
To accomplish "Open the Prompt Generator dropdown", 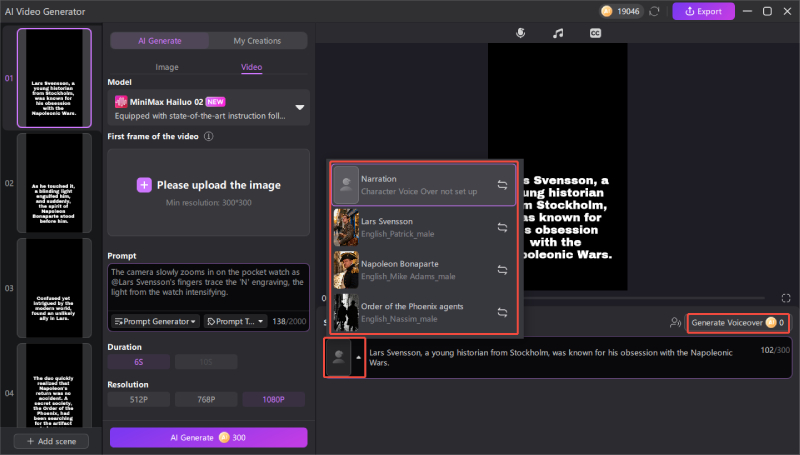I will click(x=154, y=321).
